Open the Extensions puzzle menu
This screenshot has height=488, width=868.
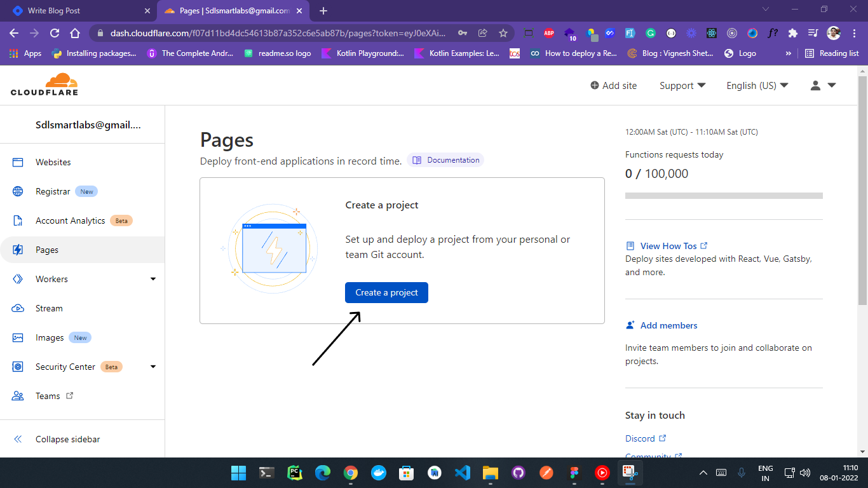[x=793, y=33]
